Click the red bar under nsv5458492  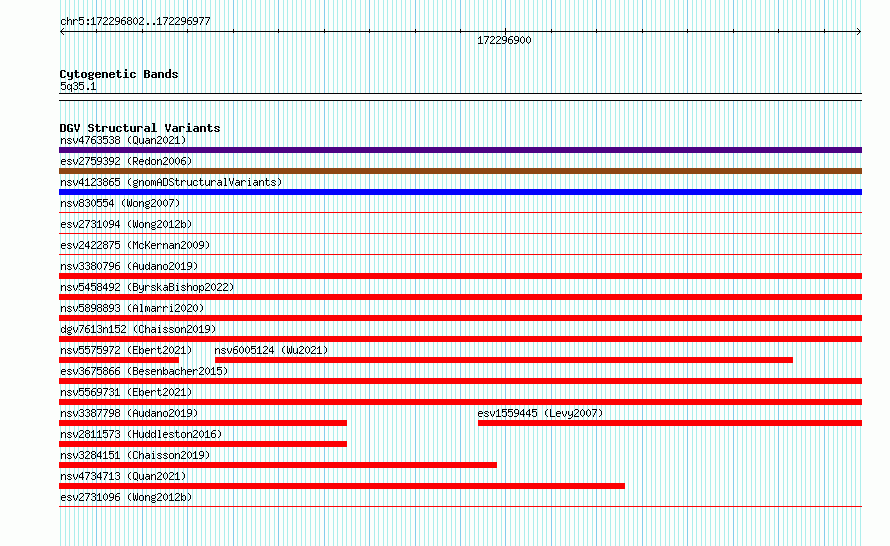[460, 297]
